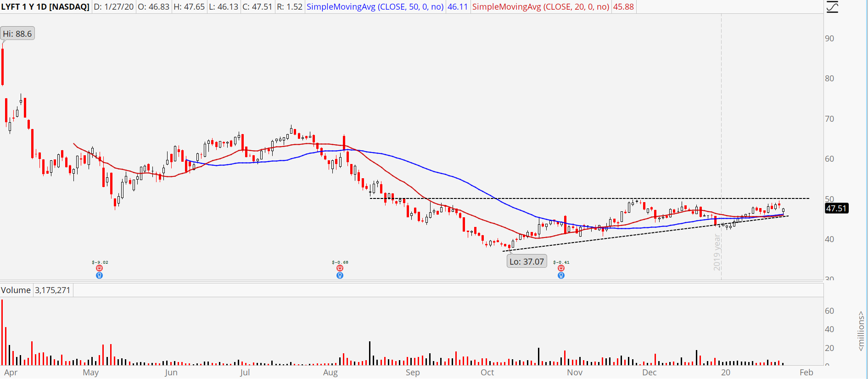Click the Volume panel label

[x=16, y=290]
